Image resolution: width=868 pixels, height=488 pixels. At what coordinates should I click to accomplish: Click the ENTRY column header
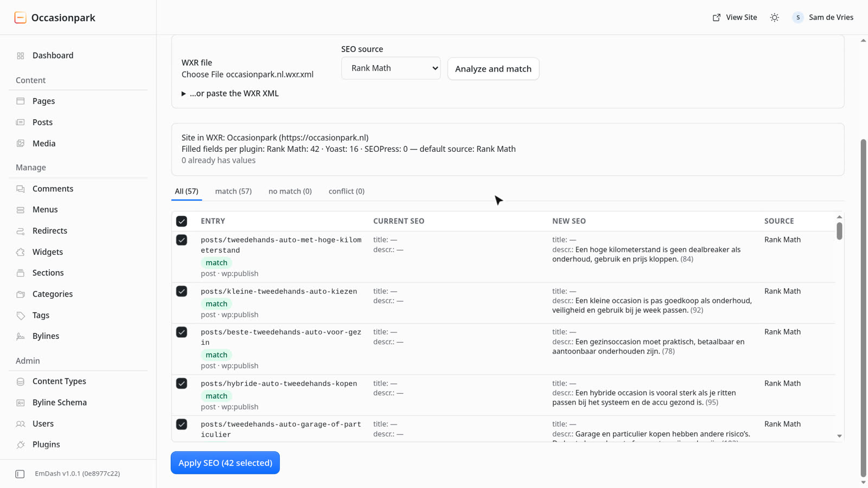(213, 221)
